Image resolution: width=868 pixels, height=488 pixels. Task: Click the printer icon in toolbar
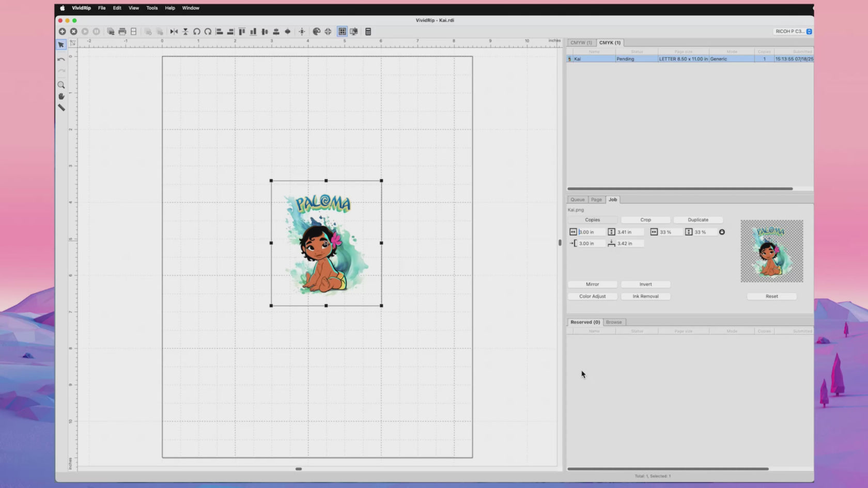122,32
